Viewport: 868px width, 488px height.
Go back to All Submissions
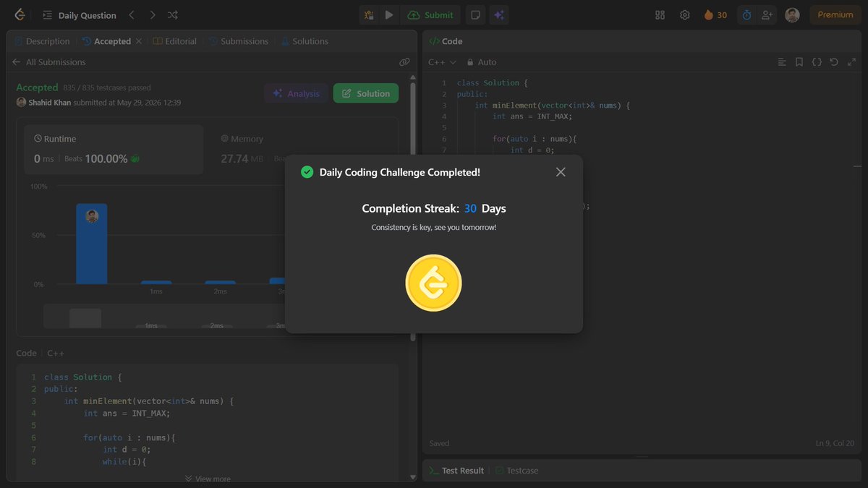point(48,62)
